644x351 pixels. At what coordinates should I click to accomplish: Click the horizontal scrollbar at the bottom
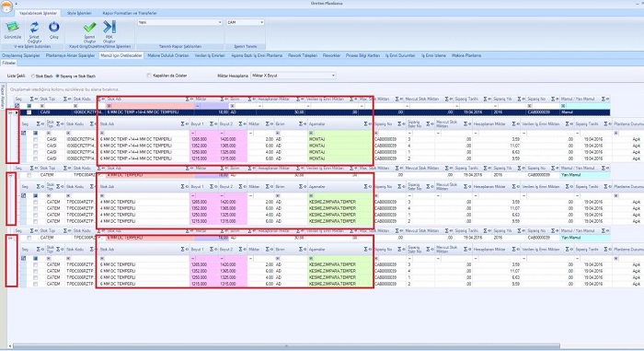click(x=286, y=346)
